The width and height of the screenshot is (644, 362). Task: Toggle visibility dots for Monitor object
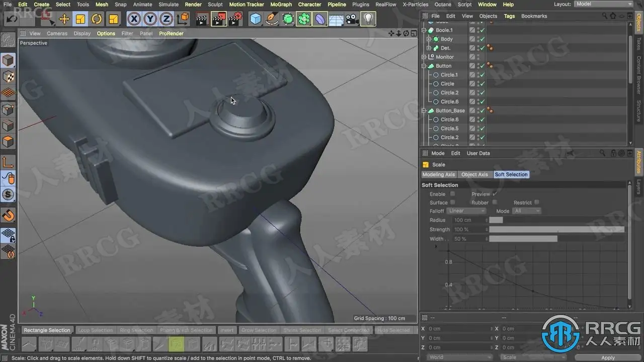point(479,57)
